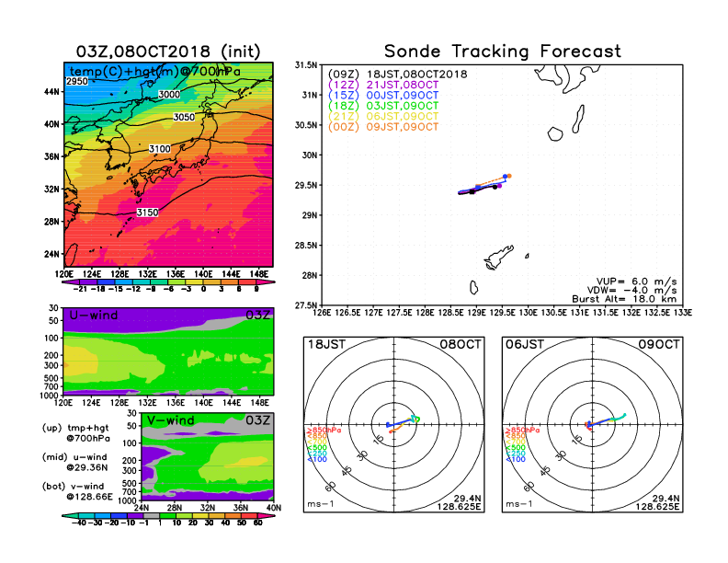Click the 3000 height contour label

pos(169,95)
